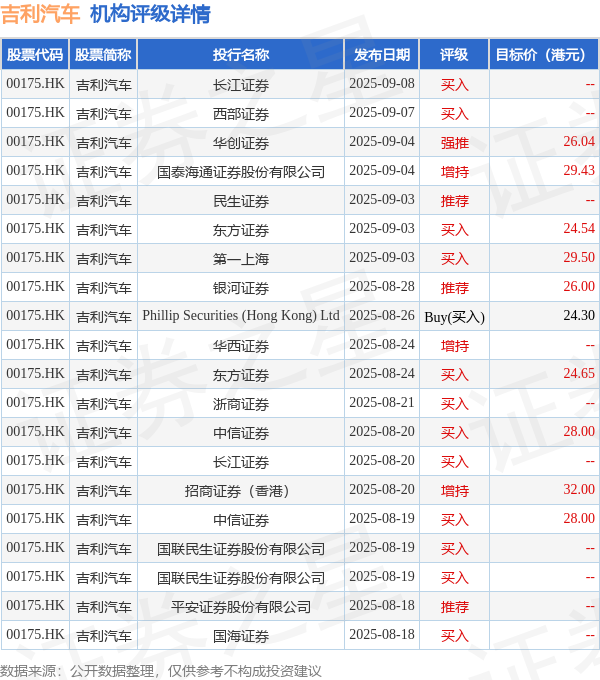Click the 增持 rating for 招商证券（香港）
This screenshot has width=600, height=680.
[x=454, y=491]
